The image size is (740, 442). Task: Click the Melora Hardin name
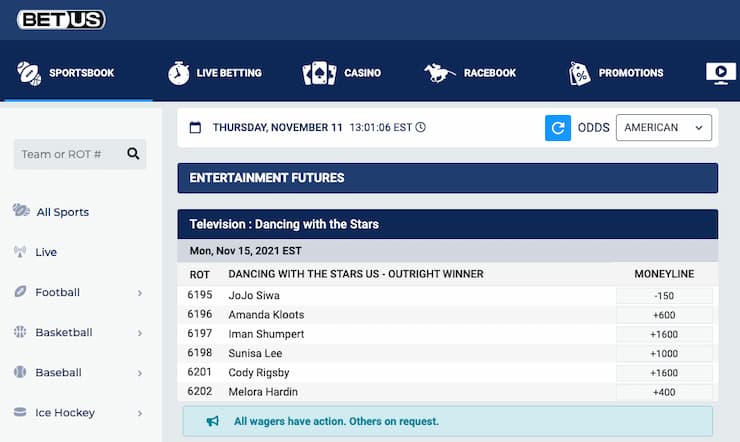(263, 392)
